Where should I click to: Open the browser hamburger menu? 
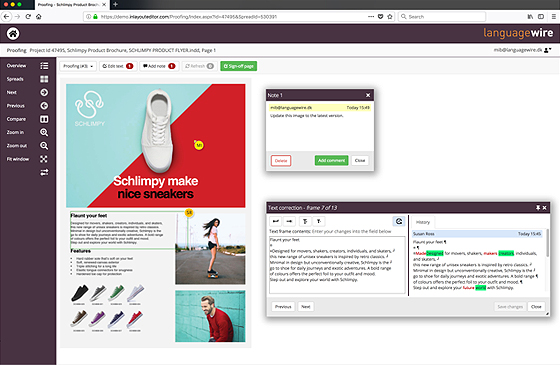[x=554, y=16]
